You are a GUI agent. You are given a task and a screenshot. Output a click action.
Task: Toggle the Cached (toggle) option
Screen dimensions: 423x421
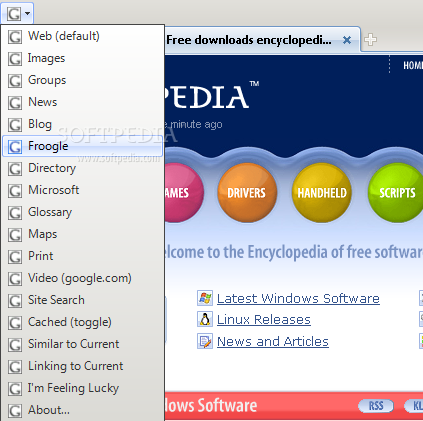pyautogui.click(x=83, y=322)
